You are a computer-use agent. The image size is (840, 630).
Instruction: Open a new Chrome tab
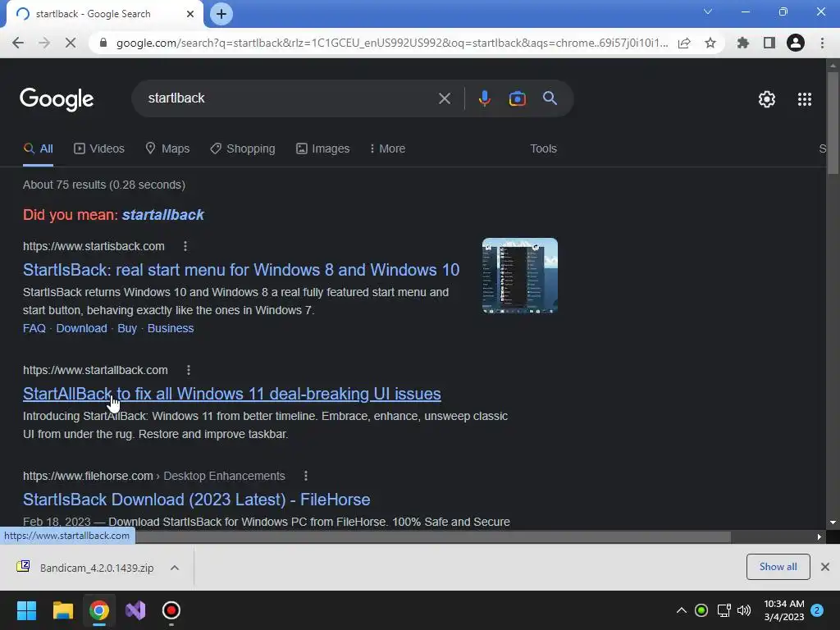coord(221,14)
